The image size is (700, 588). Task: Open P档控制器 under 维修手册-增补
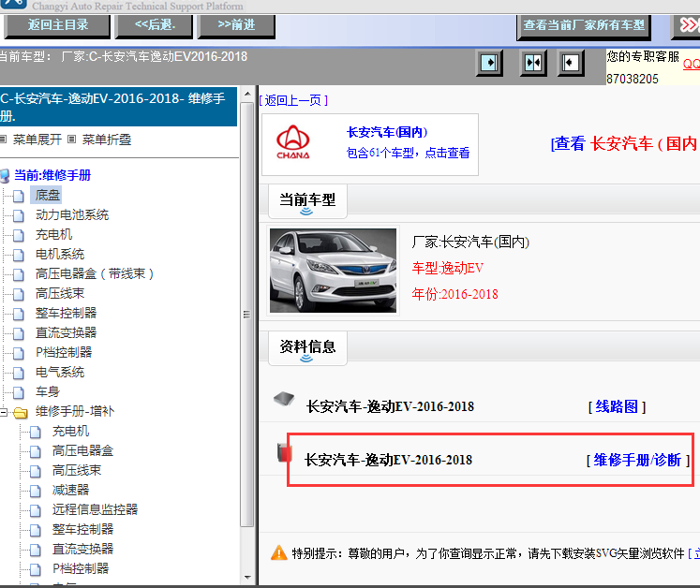click(x=81, y=568)
